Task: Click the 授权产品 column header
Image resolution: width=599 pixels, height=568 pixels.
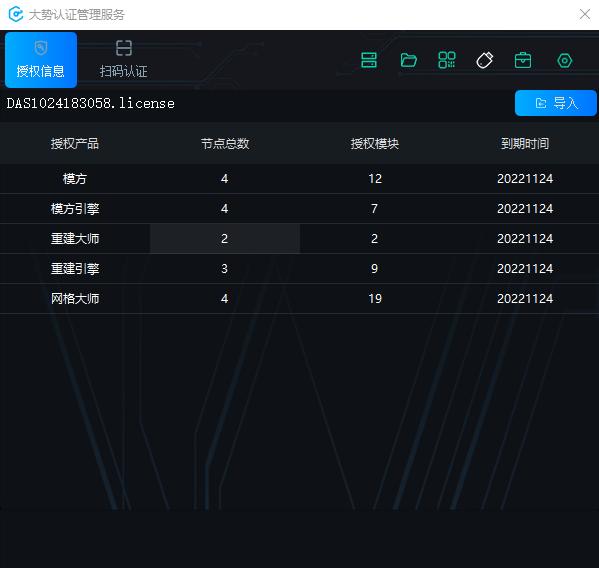Action: click(75, 144)
